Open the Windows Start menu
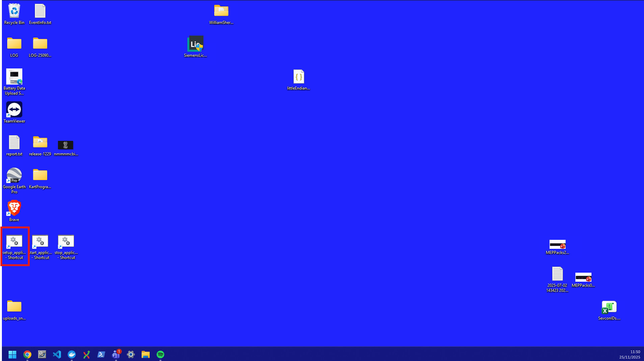This screenshot has height=361, width=644. [12, 355]
